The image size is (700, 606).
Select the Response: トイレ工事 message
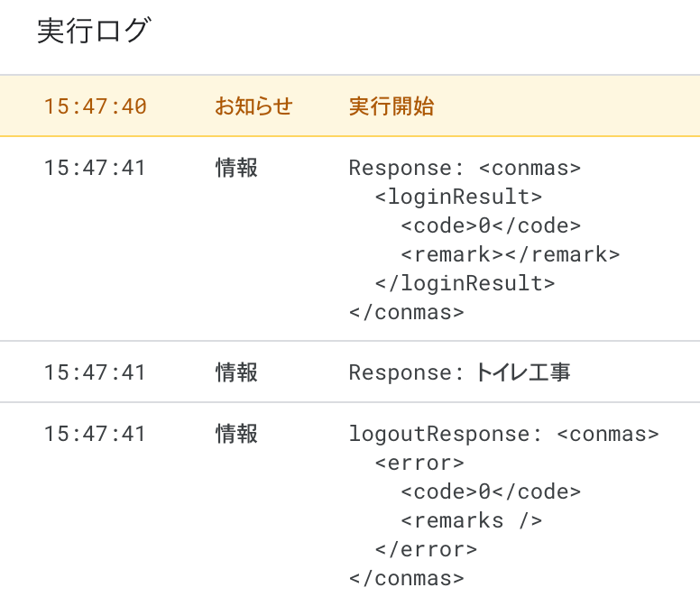(x=459, y=372)
